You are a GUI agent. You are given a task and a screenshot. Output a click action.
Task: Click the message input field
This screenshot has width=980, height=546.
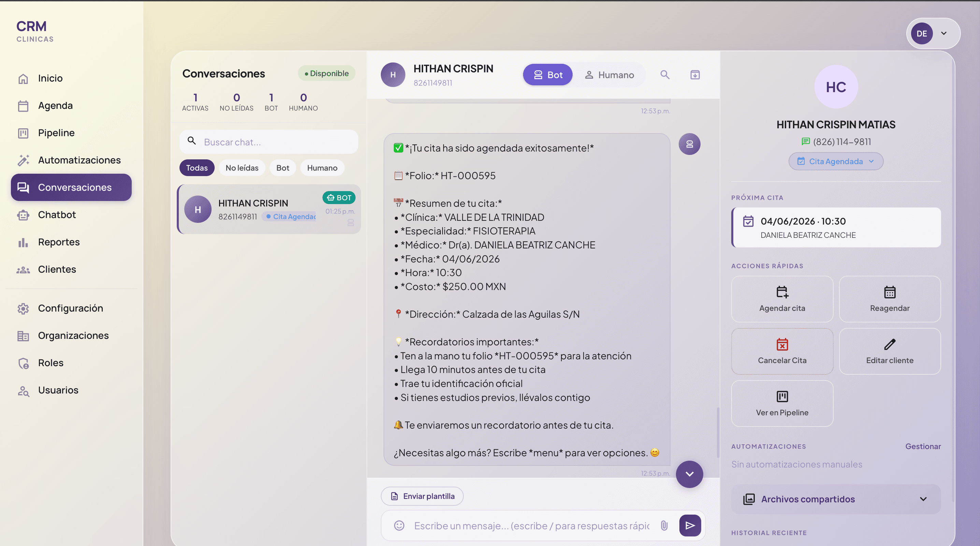532,526
